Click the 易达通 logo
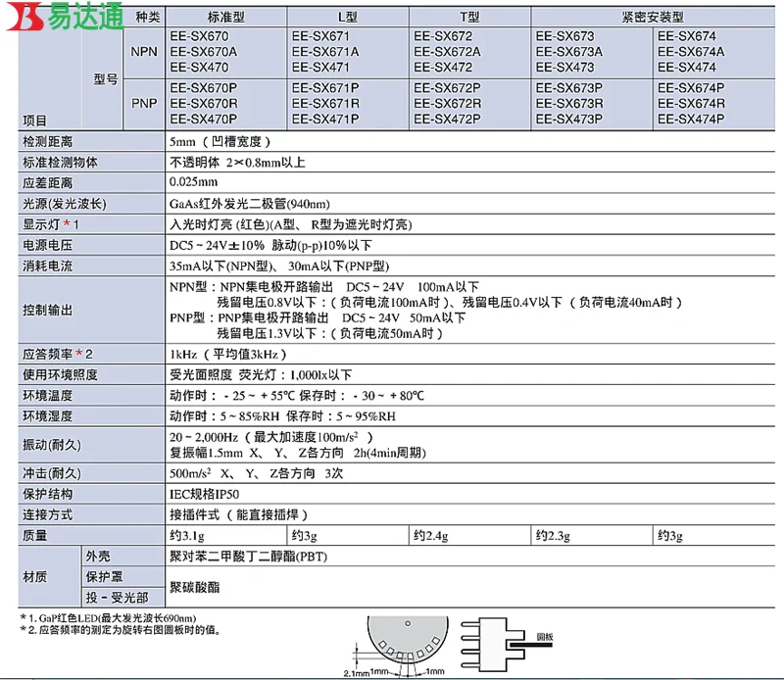784x680 pixels. point(65,17)
